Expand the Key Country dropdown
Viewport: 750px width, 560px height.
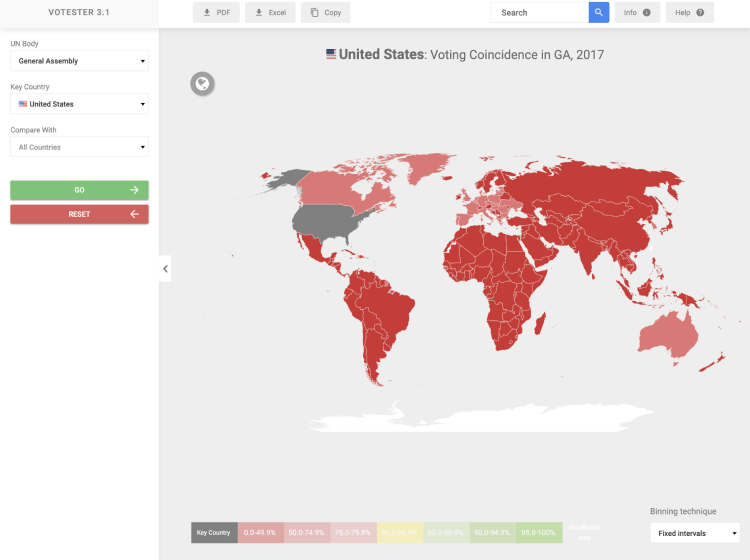(x=79, y=104)
